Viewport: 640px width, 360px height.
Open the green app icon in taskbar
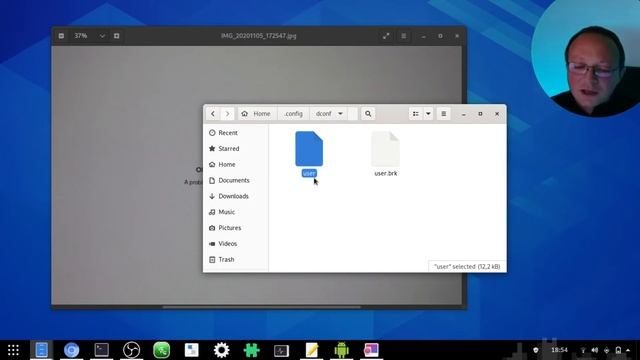(x=162, y=350)
